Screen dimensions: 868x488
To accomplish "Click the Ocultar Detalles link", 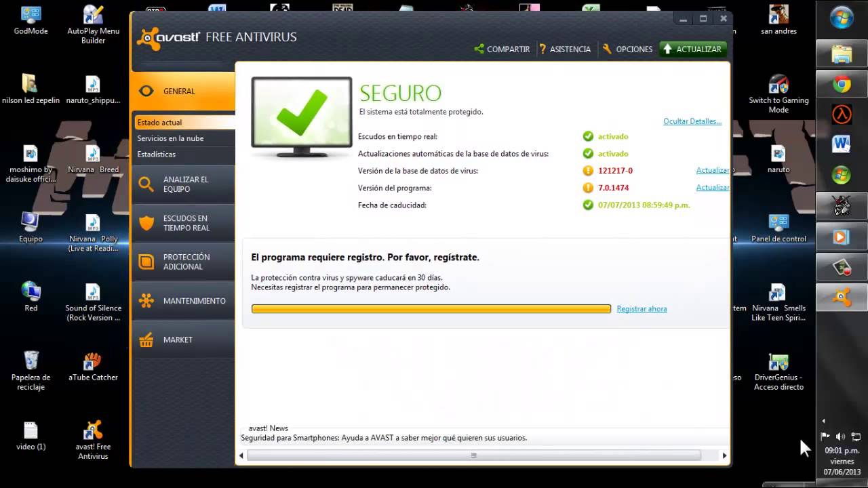I will point(692,121).
